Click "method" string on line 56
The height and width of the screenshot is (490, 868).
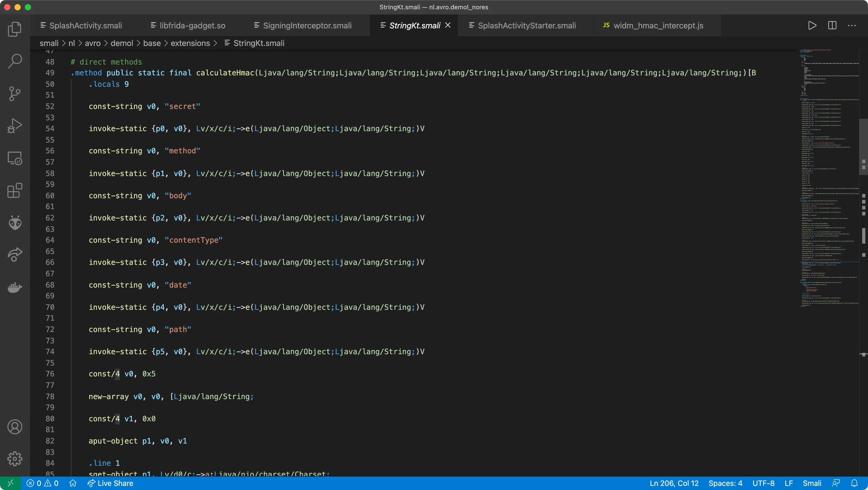click(182, 151)
